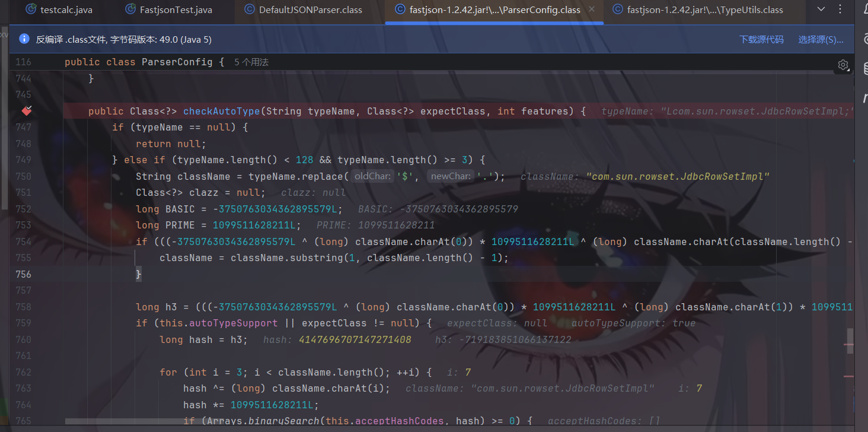Click the info icon in decompiler banner
Image resolution: width=868 pixels, height=432 pixels.
pos(24,39)
